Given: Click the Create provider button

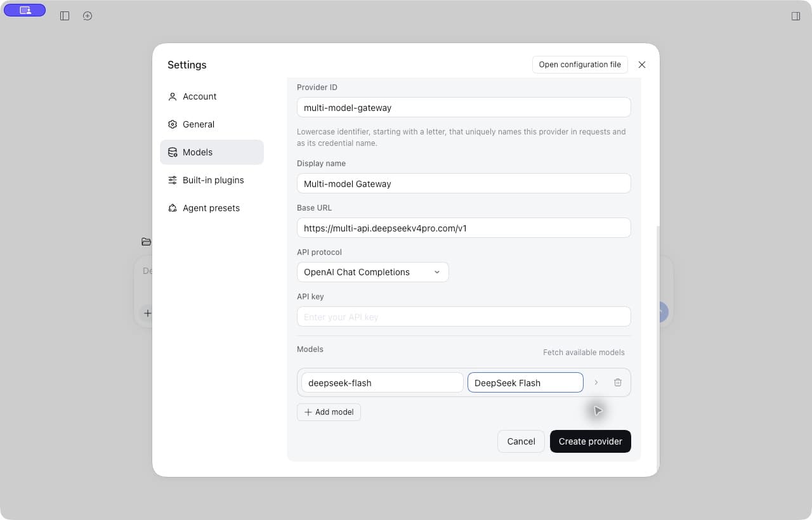Looking at the screenshot, I should pyautogui.click(x=591, y=441).
